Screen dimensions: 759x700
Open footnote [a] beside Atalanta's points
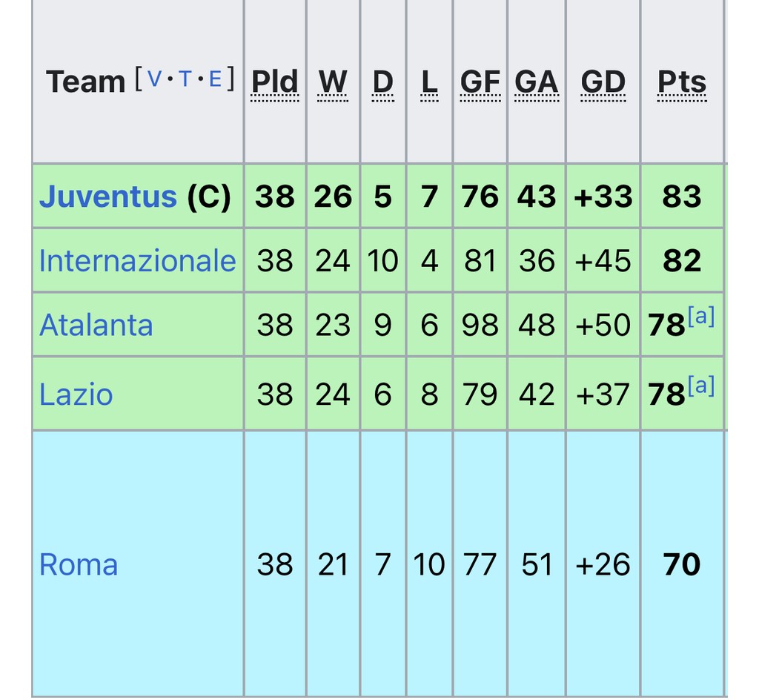[701, 317]
